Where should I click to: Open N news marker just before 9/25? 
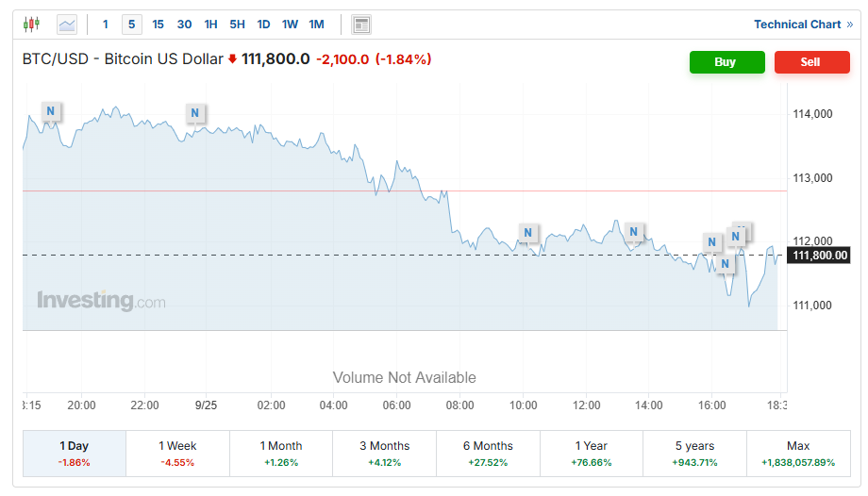click(195, 113)
